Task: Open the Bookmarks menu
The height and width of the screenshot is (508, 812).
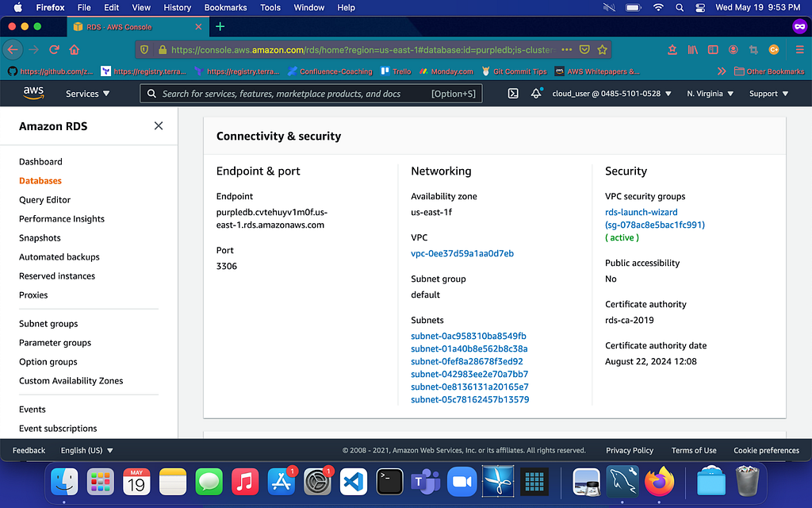Action: (x=225, y=8)
